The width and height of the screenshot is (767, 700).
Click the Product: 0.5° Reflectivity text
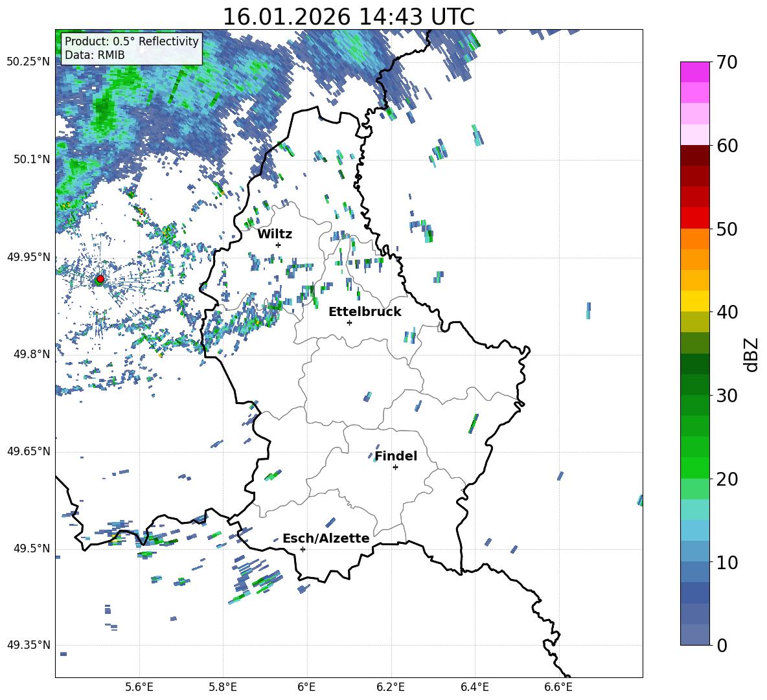coord(132,41)
